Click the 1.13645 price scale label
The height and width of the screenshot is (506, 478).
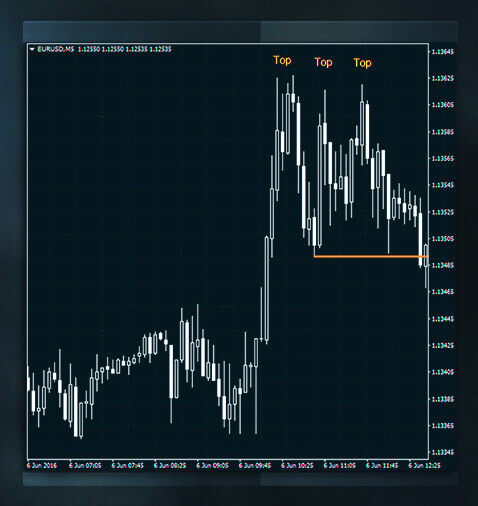pos(443,52)
